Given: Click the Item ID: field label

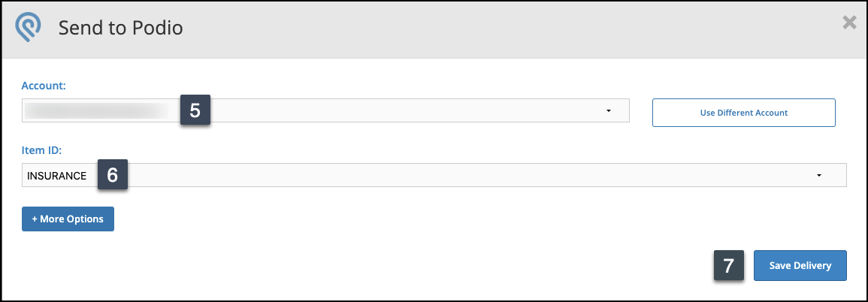Looking at the screenshot, I should pyautogui.click(x=42, y=151).
